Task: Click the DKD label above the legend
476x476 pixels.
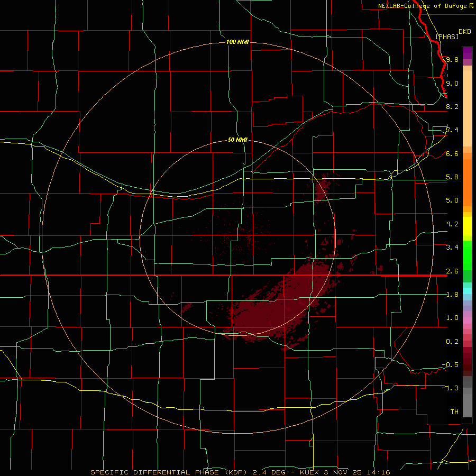Action: pyautogui.click(x=465, y=31)
